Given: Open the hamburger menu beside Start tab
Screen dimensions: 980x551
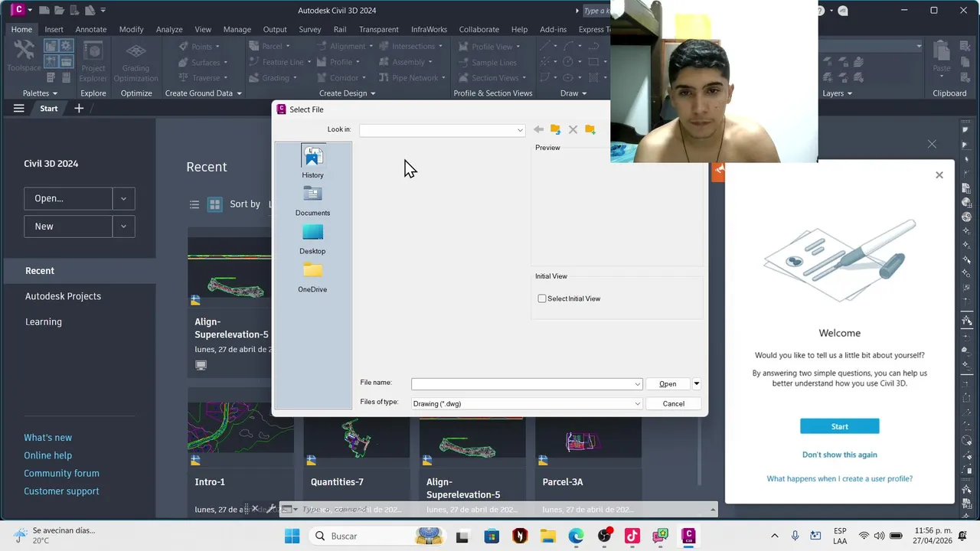Looking at the screenshot, I should click(18, 109).
